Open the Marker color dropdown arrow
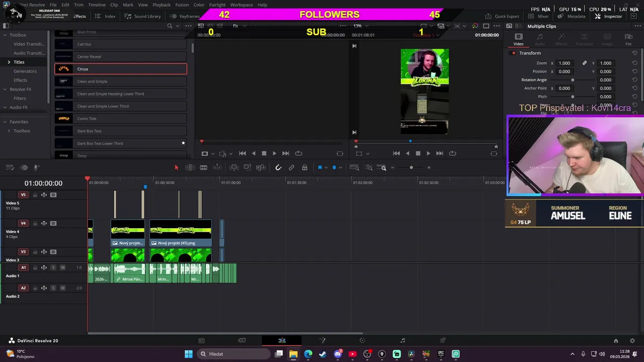644x362 pixels. (x=341, y=167)
